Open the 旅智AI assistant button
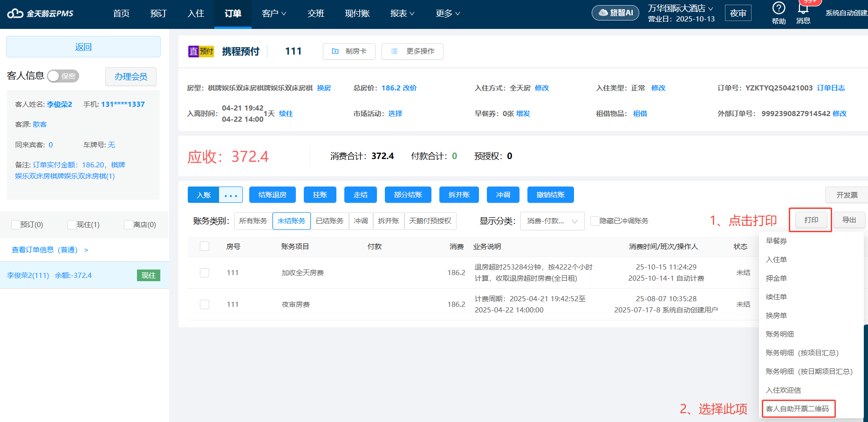The image size is (868, 422). pyautogui.click(x=615, y=13)
